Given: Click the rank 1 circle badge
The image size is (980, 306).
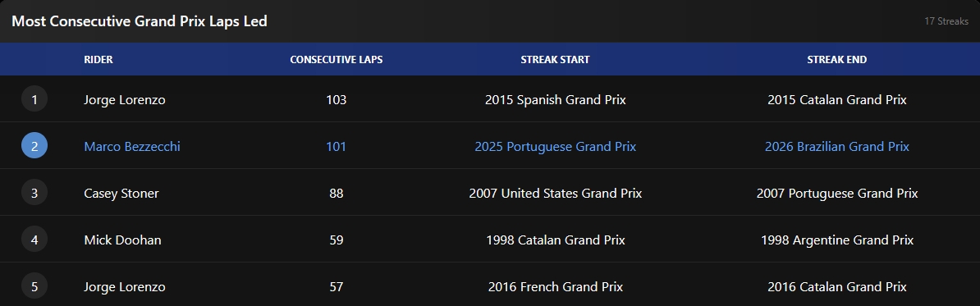Looking at the screenshot, I should click(34, 99).
